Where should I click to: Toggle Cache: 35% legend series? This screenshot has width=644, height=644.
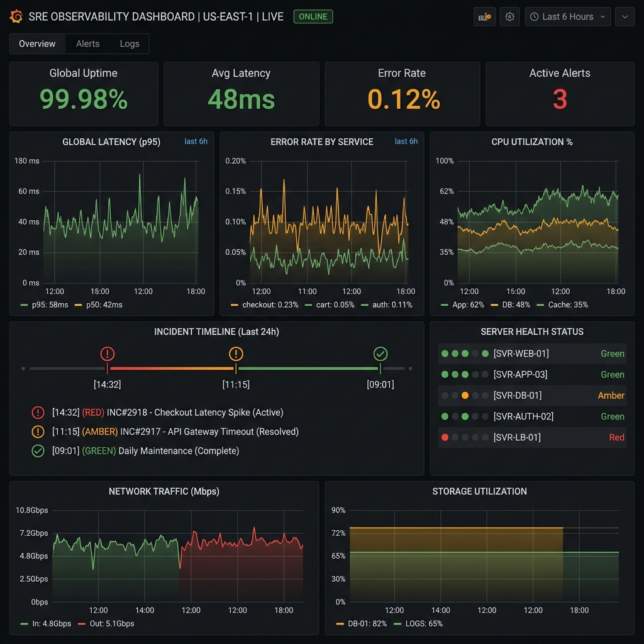(562, 305)
